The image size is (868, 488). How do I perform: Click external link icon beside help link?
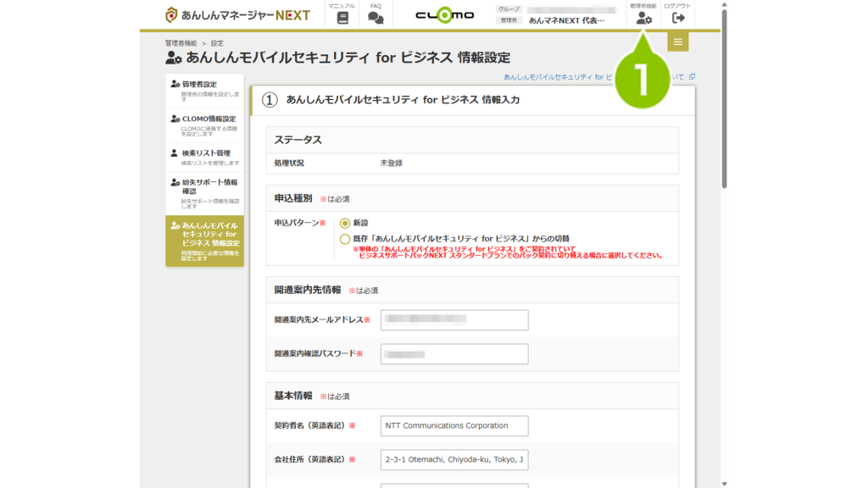pyautogui.click(x=692, y=77)
